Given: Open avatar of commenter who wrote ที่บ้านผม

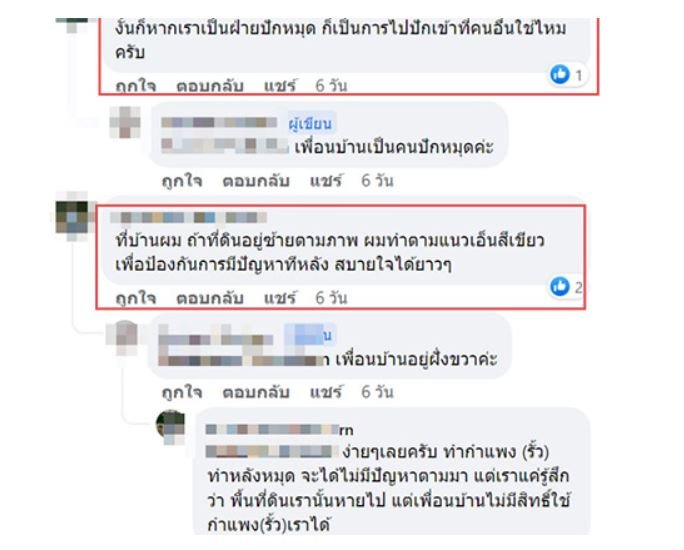Looking at the screenshot, I should pyautogui.click(x=72, y=217).
